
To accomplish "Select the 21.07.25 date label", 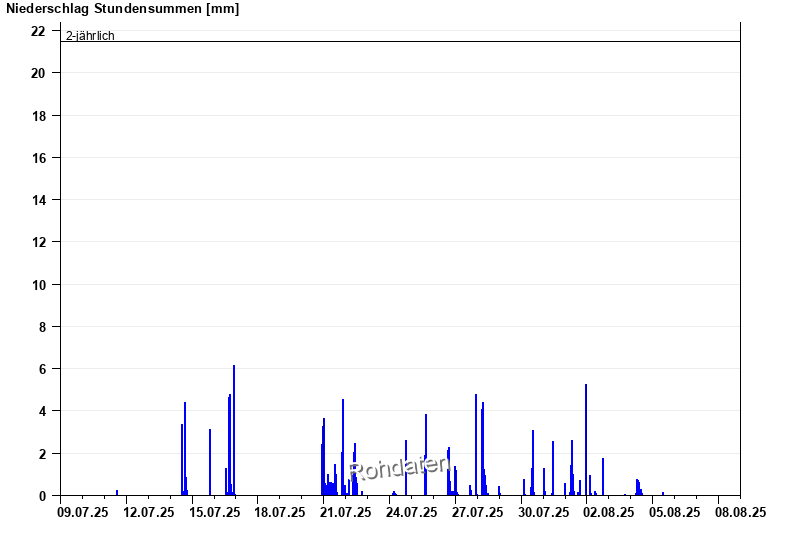I will coord(346,512).
